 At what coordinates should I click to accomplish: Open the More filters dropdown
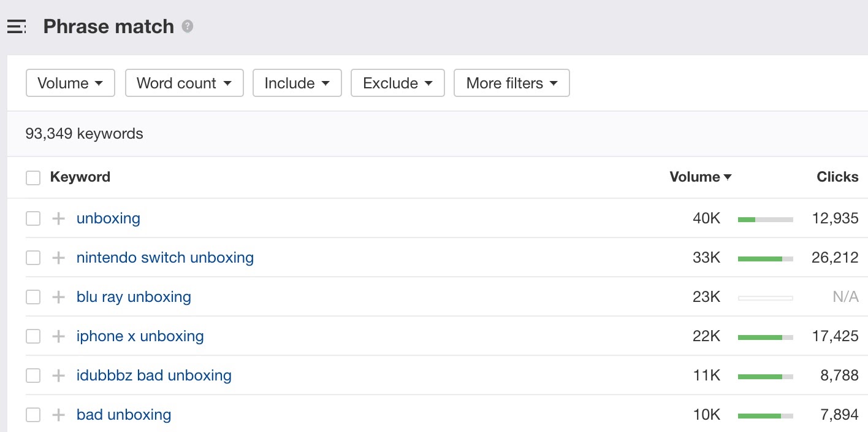pyautogui.click(x=511, y=82)
